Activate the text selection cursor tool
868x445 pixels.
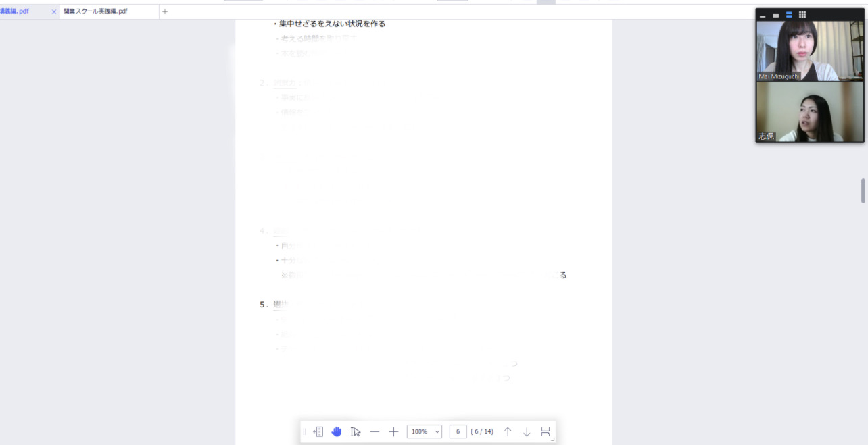[356, 431]
